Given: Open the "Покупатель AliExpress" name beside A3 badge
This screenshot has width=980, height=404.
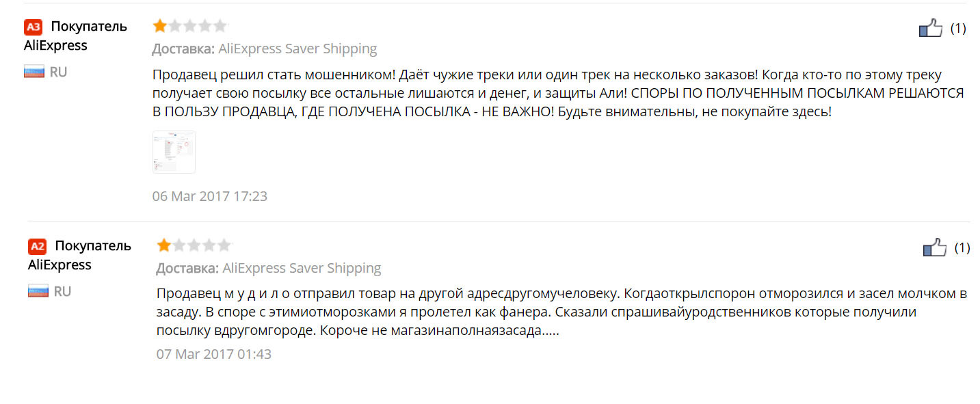Looking at the screenshot, I should (75, 36).
